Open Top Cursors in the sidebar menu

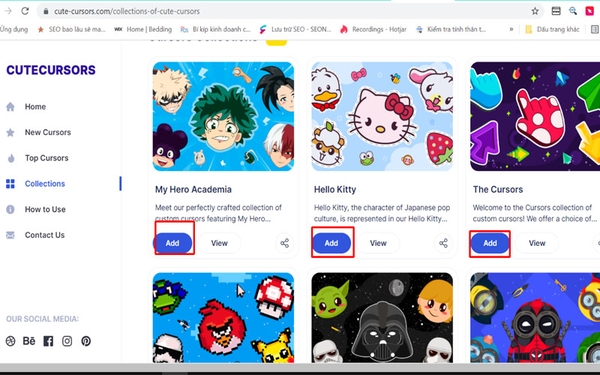coord(47,158)
